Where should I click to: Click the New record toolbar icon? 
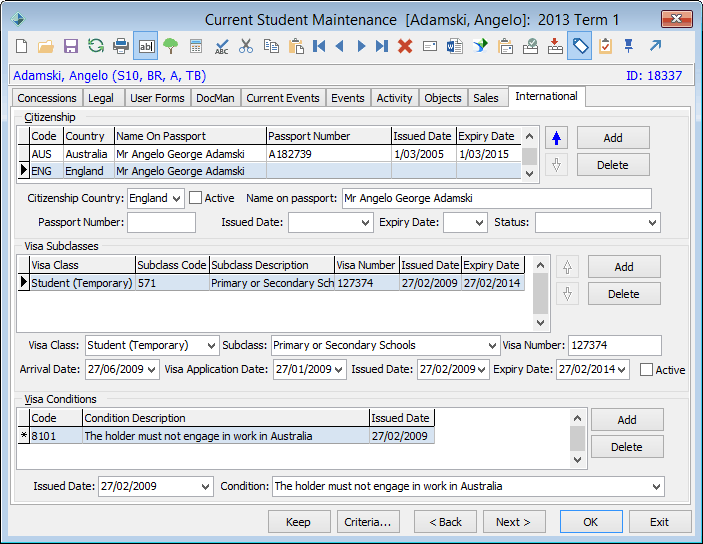click(22, 46)
